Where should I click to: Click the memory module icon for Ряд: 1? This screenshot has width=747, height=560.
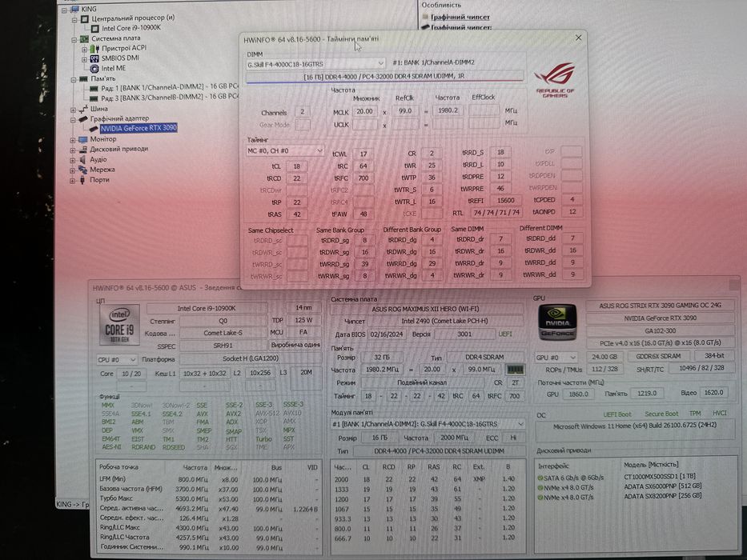pyautogui.click(x=94, y=89)
